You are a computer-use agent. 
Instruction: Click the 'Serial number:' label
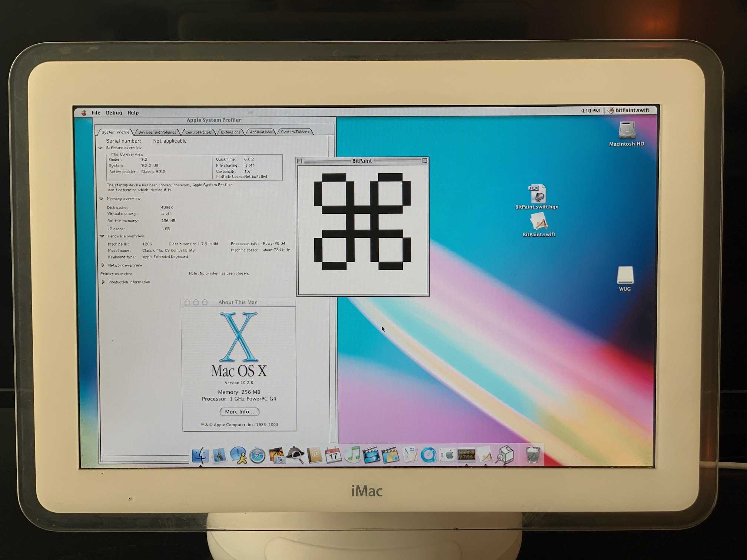point(124,141)
